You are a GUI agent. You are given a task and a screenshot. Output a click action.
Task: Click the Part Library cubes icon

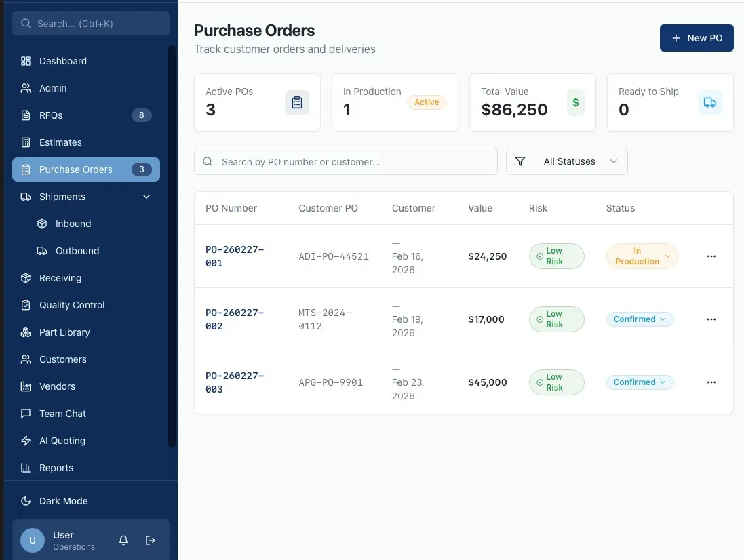point(26,332)
